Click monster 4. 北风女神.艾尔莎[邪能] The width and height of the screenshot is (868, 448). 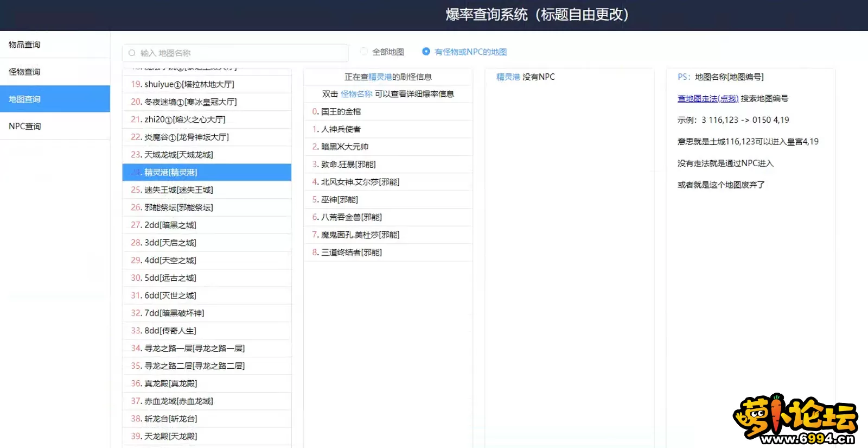point(388,182)
